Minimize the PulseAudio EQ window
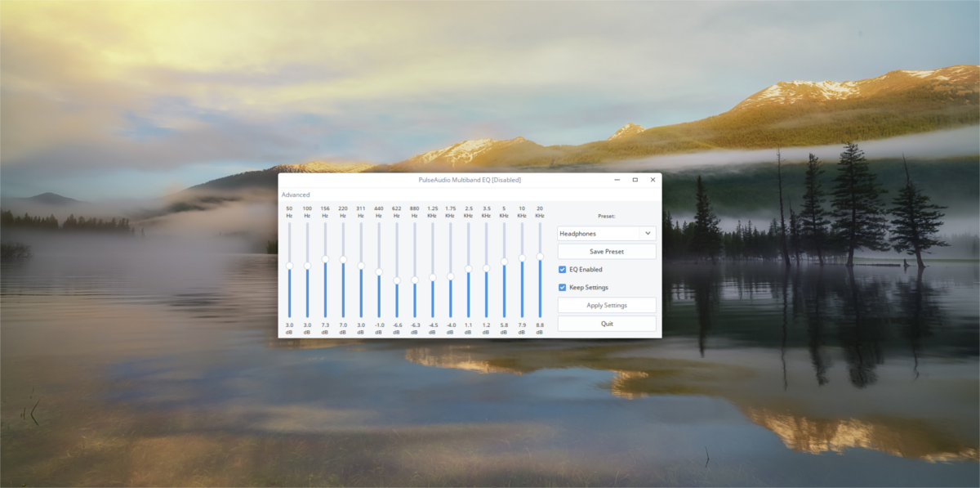Screen dimensions: 980x488 [x=617, y=180]
